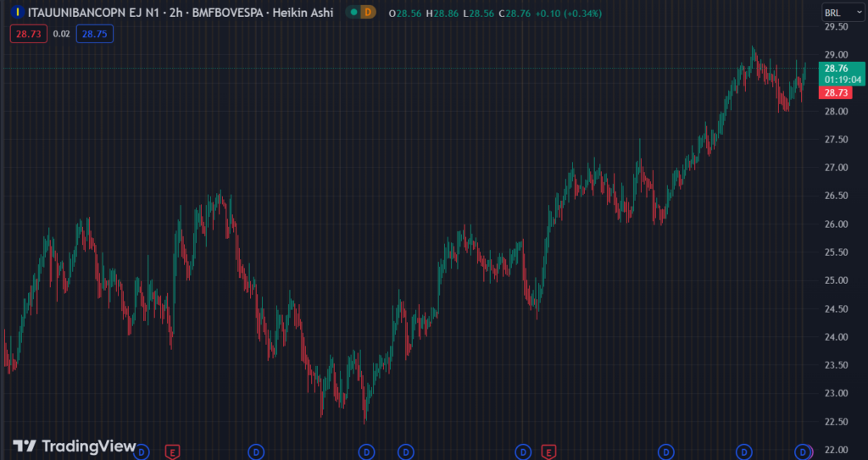Click the 0.02 spread value
The image size is (868, 460).
point(61,35)
